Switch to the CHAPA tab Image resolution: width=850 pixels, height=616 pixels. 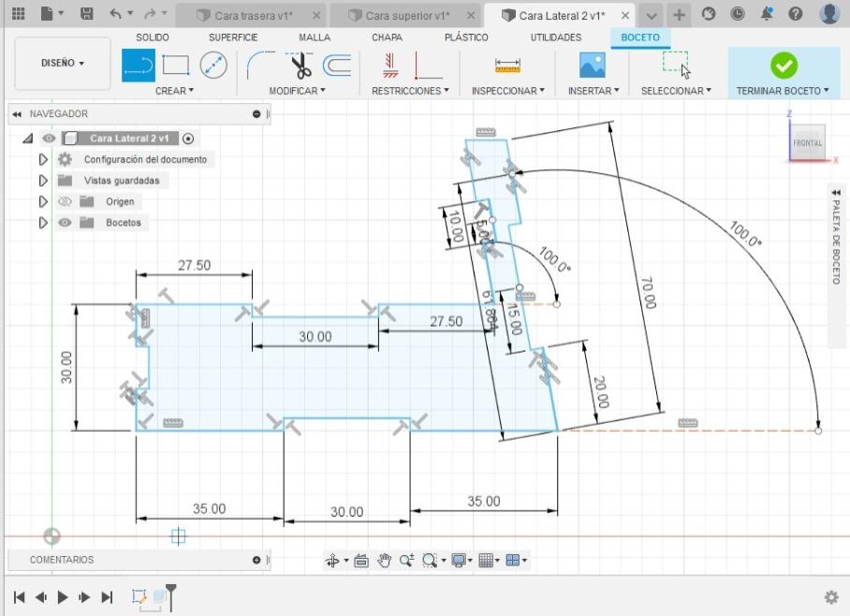point(387,37)
